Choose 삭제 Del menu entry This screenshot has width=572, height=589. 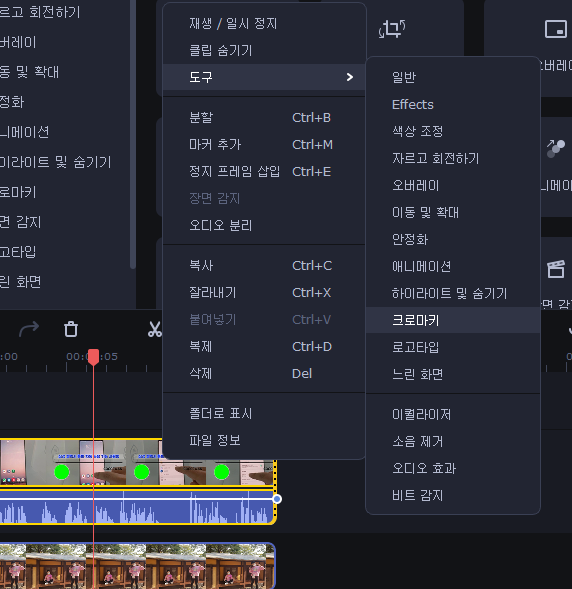pyautogui.click(x=264, y=373)
